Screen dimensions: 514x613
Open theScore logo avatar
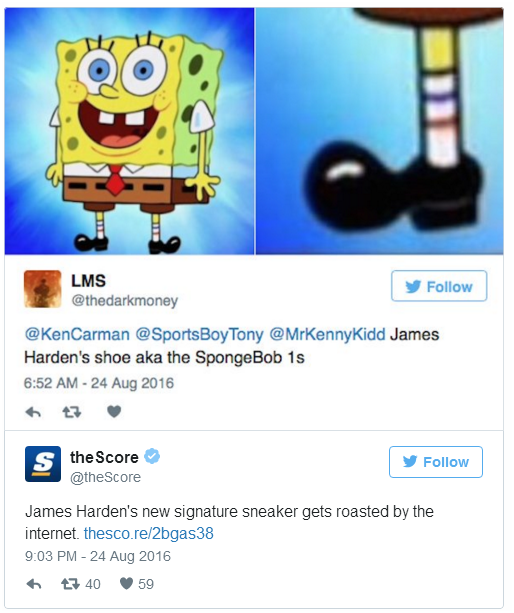click(43, 464)
